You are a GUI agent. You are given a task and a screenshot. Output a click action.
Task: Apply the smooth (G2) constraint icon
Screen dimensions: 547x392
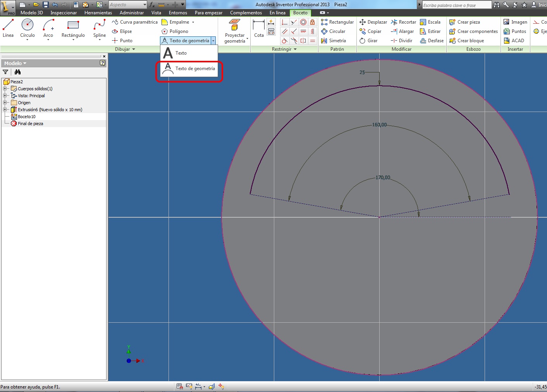[x=294, y=41]
